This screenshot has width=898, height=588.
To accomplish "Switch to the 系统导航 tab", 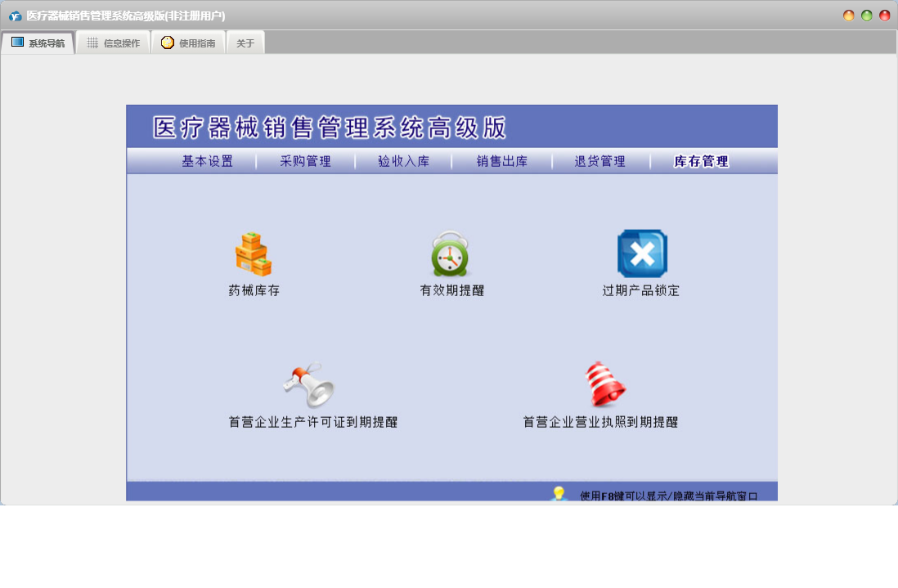I will click(38, 43).
